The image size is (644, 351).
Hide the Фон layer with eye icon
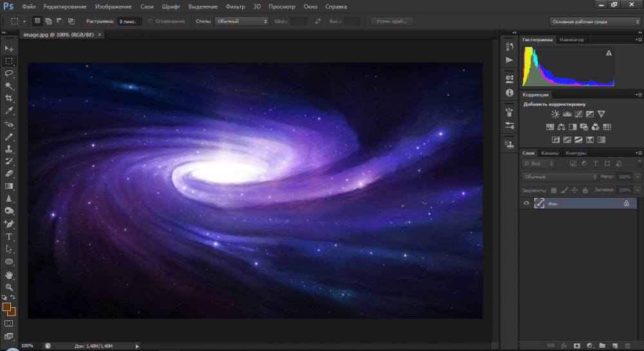(x=527, y=203)
